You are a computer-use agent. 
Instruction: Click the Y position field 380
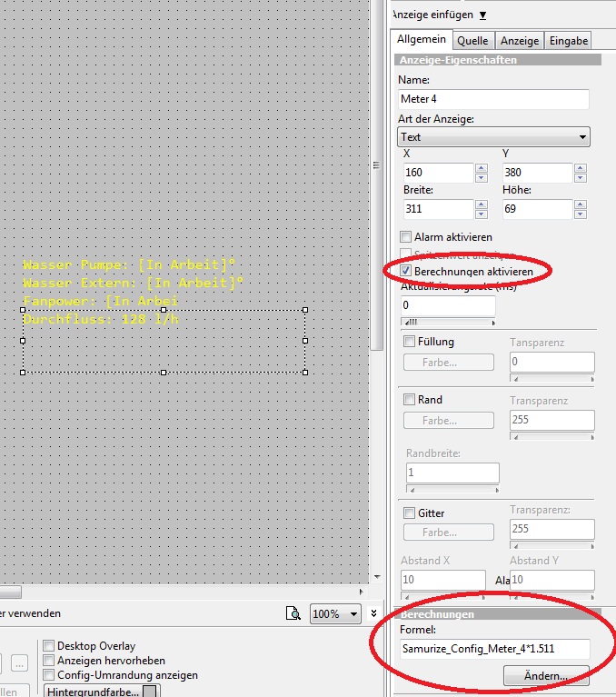coord(537,173)
